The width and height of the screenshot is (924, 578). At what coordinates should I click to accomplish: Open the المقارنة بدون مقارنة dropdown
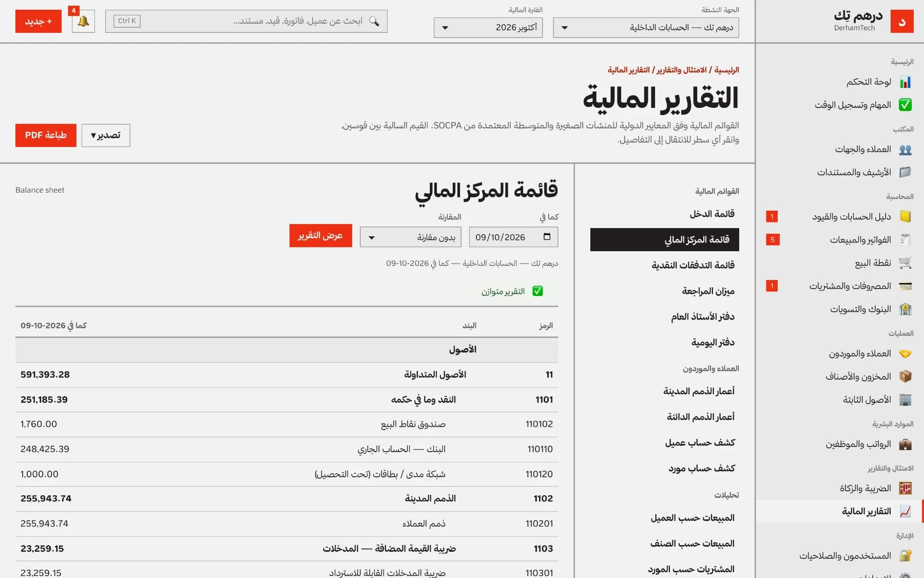coord(411,237)
